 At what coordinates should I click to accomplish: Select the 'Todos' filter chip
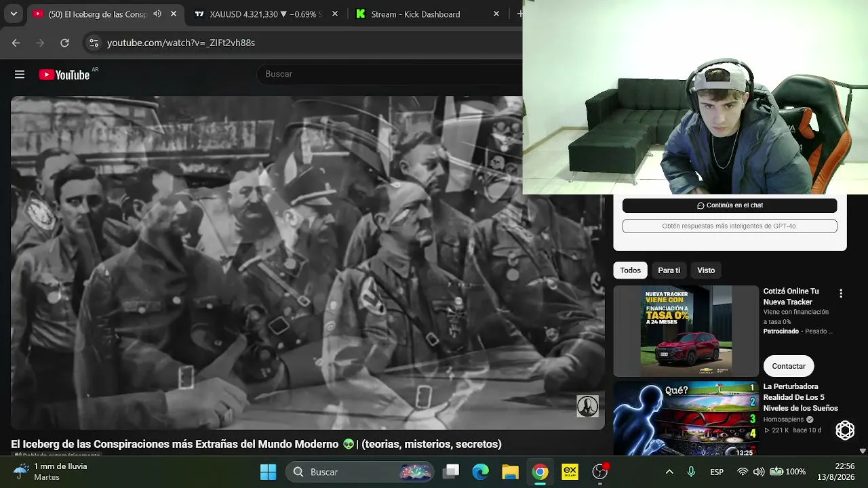click(630, 270)
